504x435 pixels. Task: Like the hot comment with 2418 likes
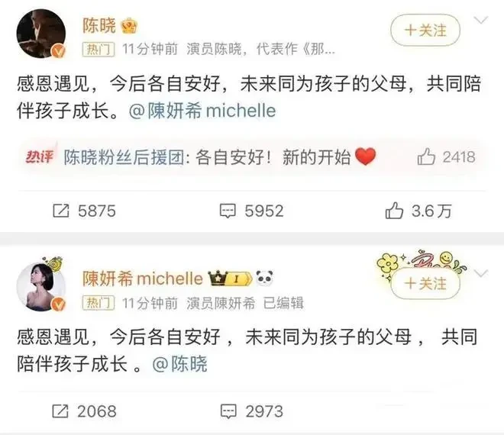point(426,156)
